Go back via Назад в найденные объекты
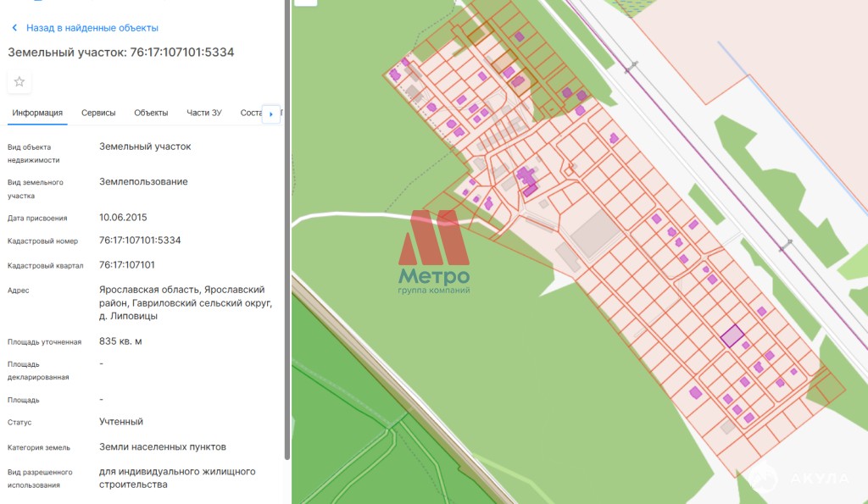 92,28
